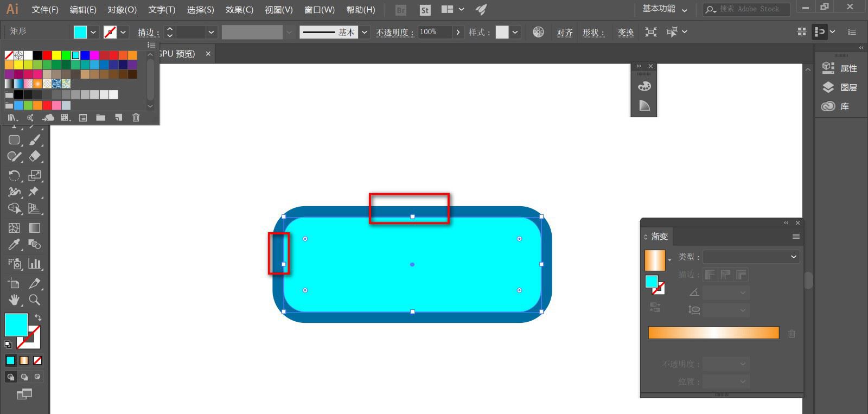Select the Paintbrush tool
868x414 pixels.
pos(35,140)
